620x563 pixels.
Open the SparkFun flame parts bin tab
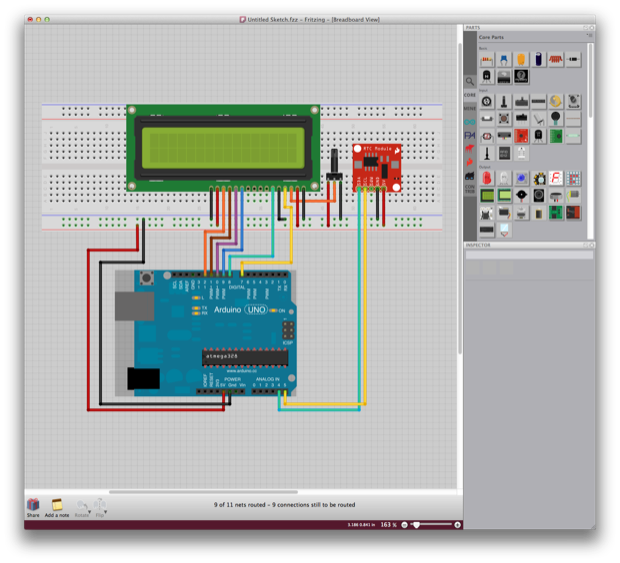coord(470,162)
